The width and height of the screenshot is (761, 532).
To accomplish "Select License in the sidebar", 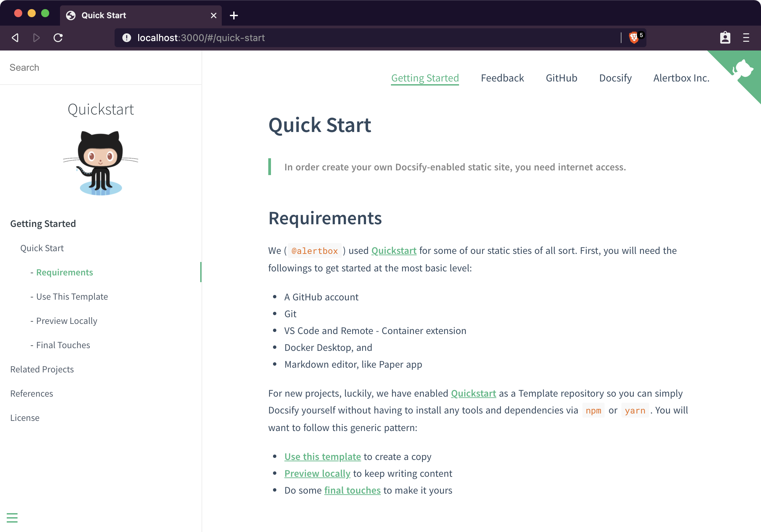I will click(25, 418).
